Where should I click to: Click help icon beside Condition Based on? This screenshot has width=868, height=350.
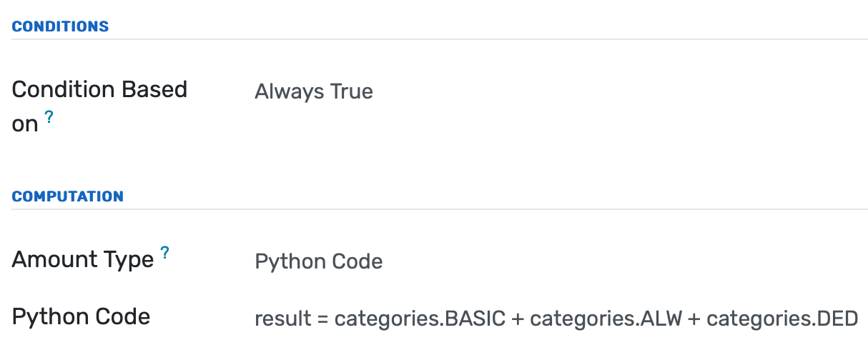click(49, 117)
